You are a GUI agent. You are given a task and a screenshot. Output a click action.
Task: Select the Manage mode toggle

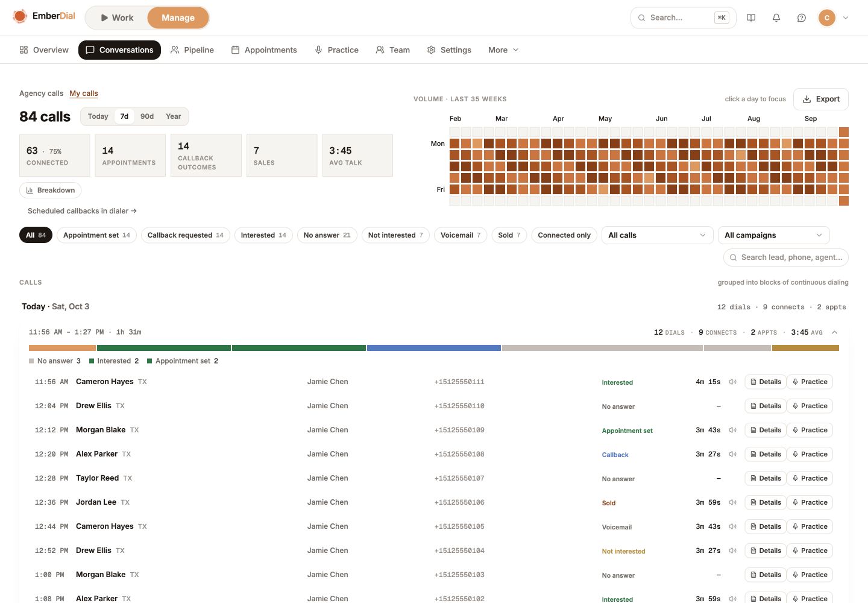[x=178, y=18]
